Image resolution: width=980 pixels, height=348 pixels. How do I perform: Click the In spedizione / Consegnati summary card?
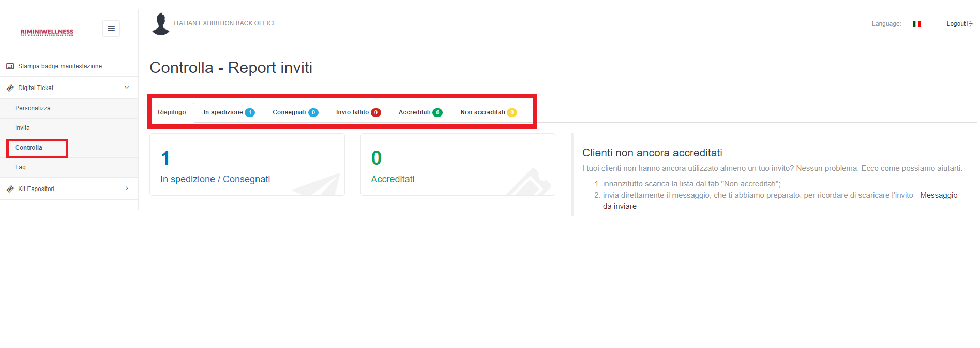(247, 165)
